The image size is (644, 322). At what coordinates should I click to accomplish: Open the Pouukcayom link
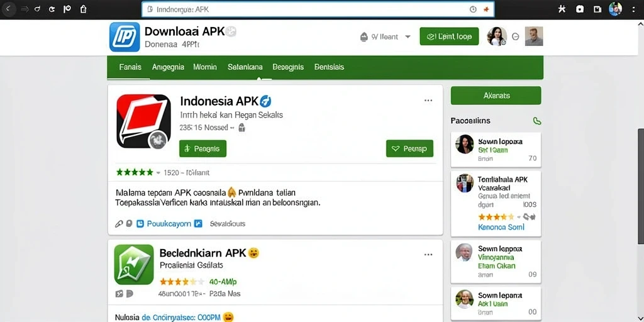point(169,224)
